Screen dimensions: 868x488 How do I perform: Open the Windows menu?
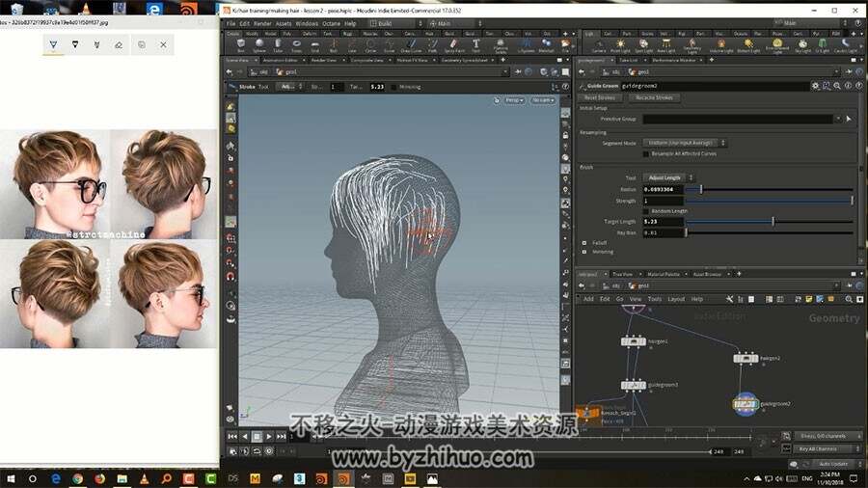307,24
